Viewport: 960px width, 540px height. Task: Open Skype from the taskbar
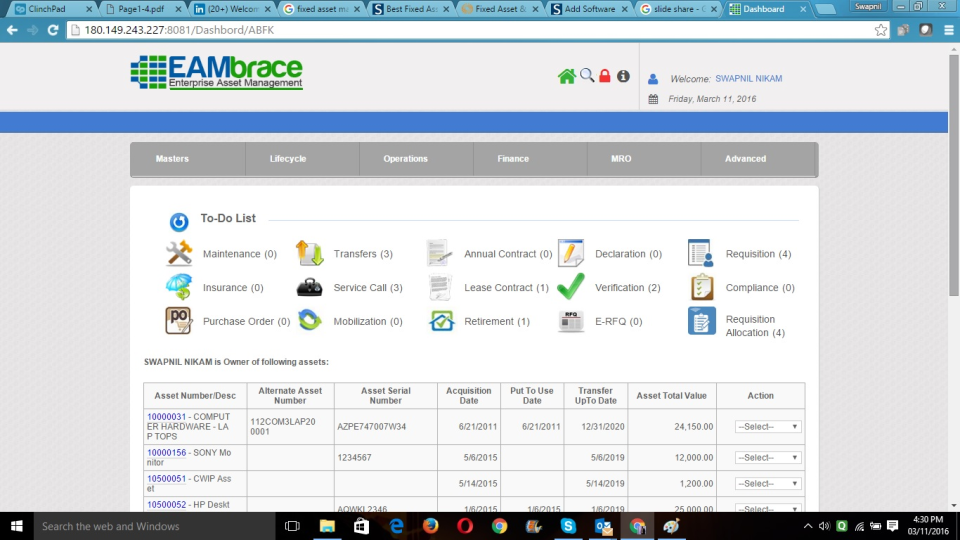coord(568,526)
